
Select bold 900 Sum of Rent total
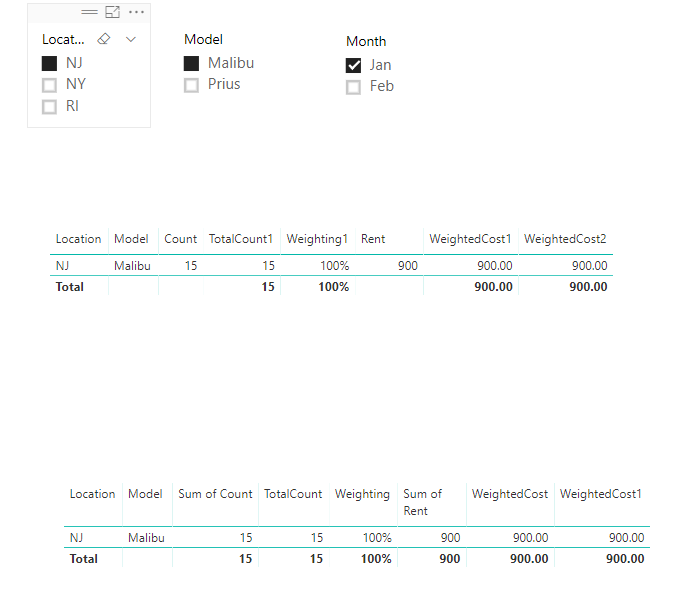tap(450, 558)
